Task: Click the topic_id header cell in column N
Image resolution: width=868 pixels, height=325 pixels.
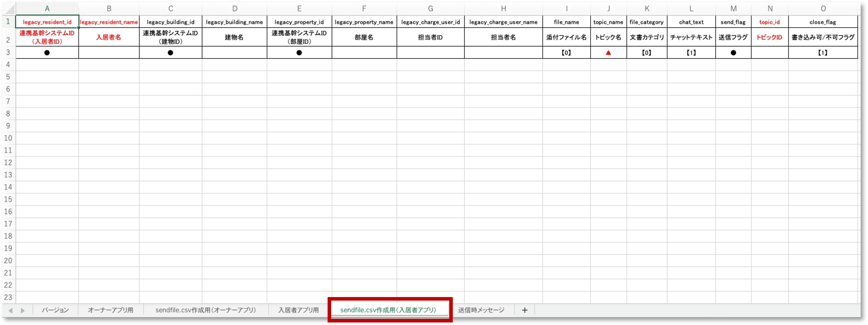Action: [770, 22]
